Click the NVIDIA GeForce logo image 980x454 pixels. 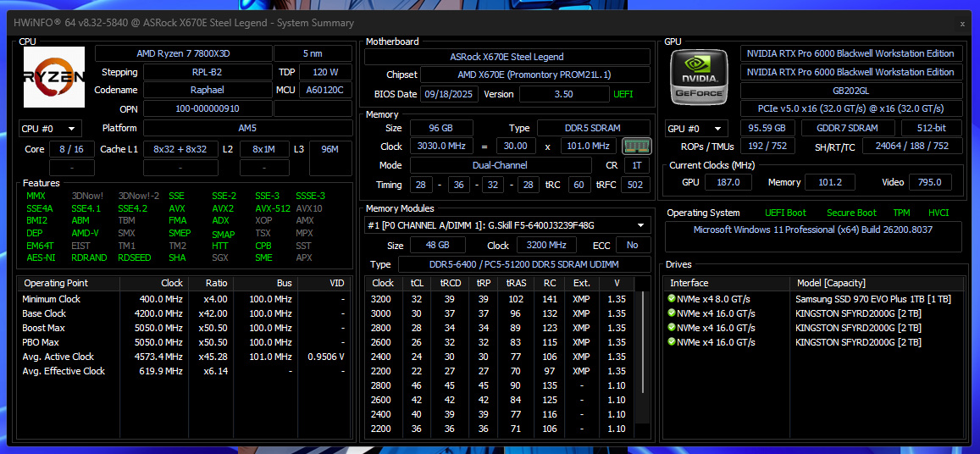699,77
